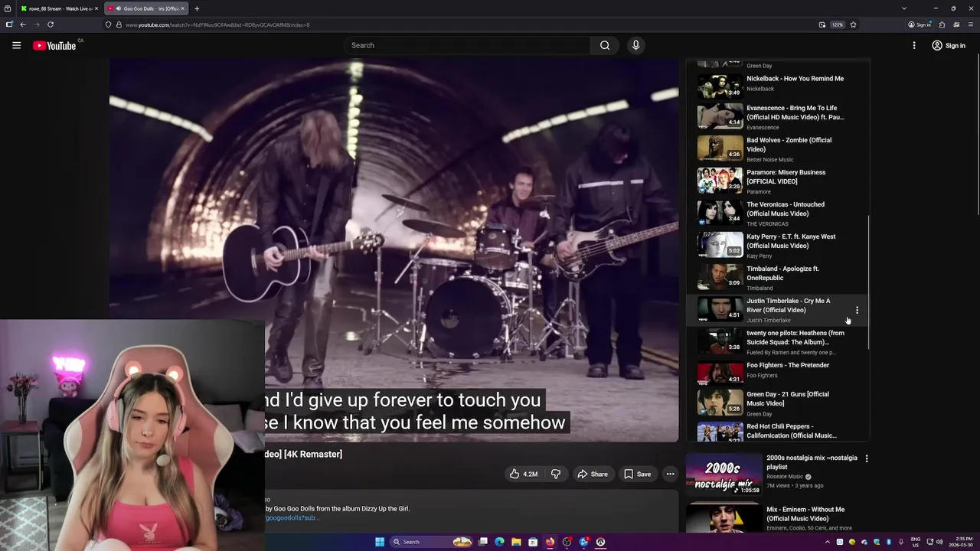980x551 pixels.
Task: Share the current video
Action: (x=592, y=474)
